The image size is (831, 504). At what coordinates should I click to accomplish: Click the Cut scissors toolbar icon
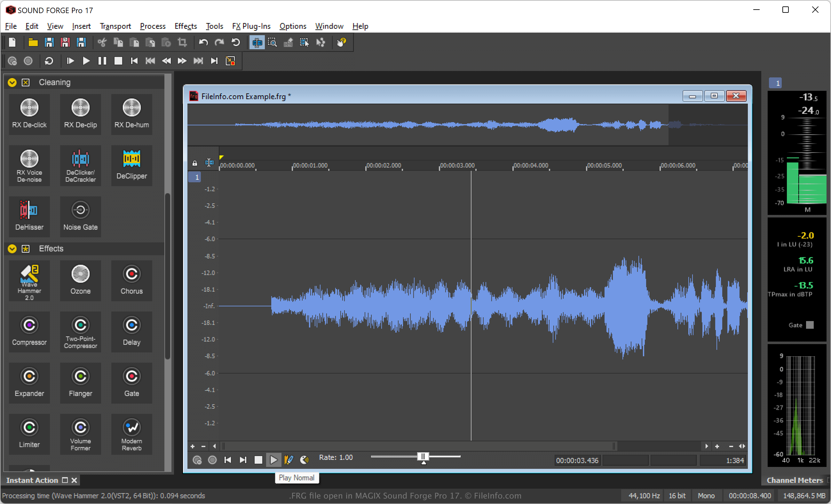coord(102,43)
